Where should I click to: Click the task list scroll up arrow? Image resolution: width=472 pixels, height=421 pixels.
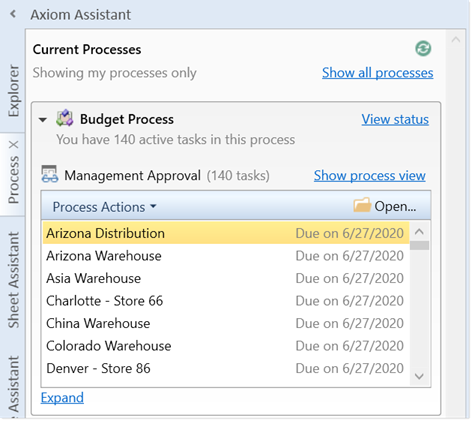(419, 231)
